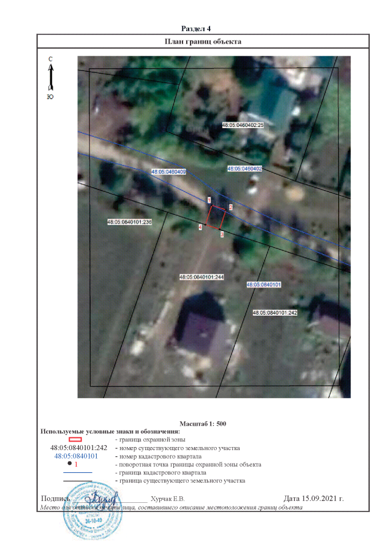This screenshot has height=555, width=392.
Task: Click the "Раздел 4" section heading
Action: tap(196, 29)
